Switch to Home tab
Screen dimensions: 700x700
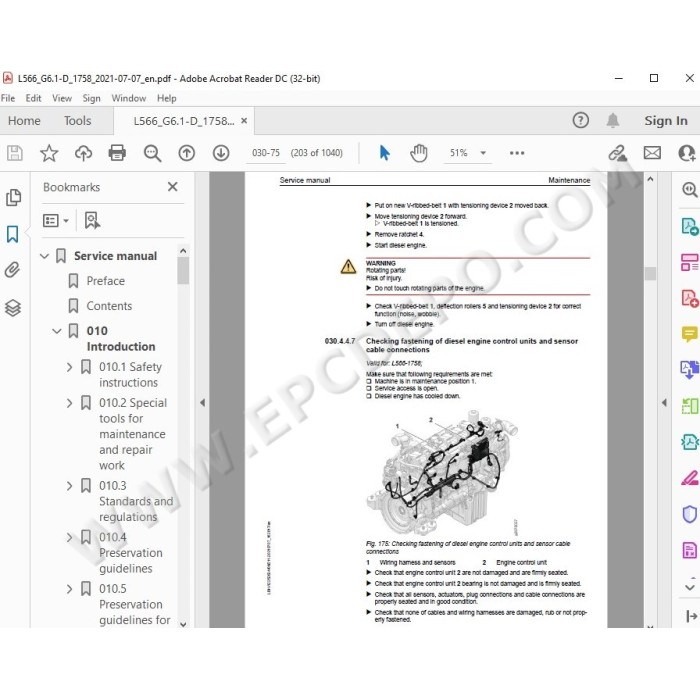pyautogui.click(x=24, y=121)
